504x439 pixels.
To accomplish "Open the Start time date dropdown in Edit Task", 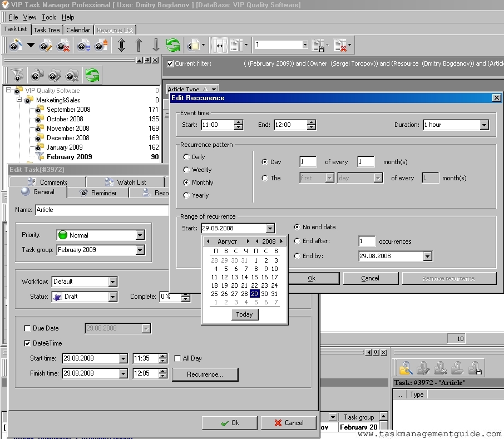I will [123, 359].
